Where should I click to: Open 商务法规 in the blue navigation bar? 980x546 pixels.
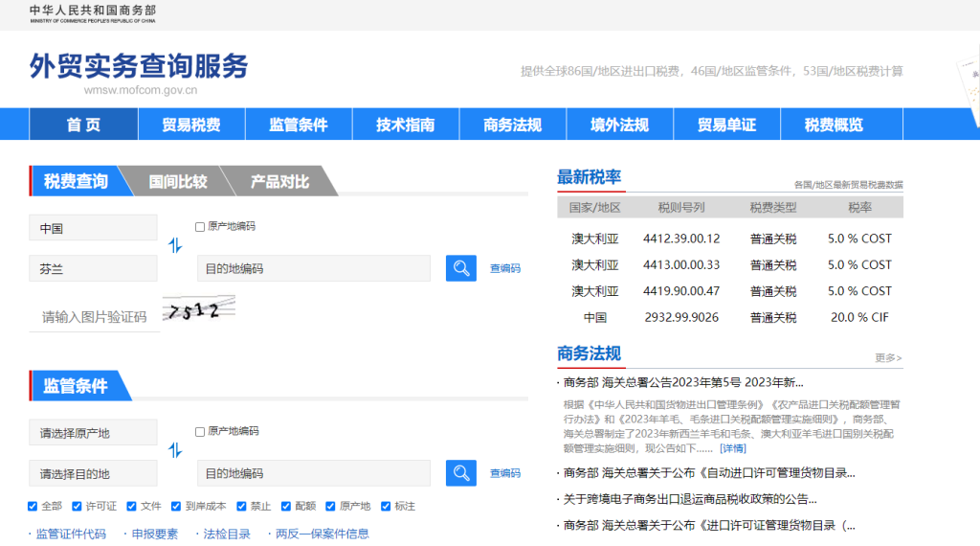pos(513,124)
